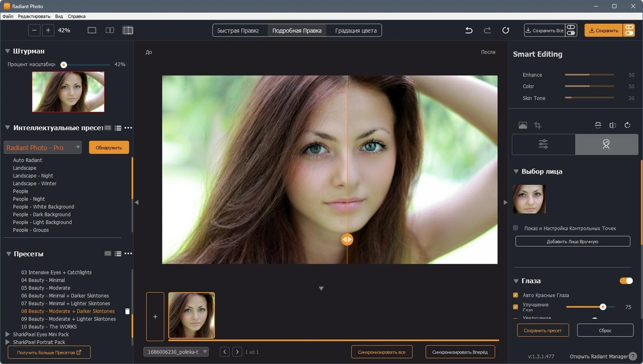Open the Редактировать menu
Image resolution: width=643 pixels, height=364 pixels.
coord(34,17)
